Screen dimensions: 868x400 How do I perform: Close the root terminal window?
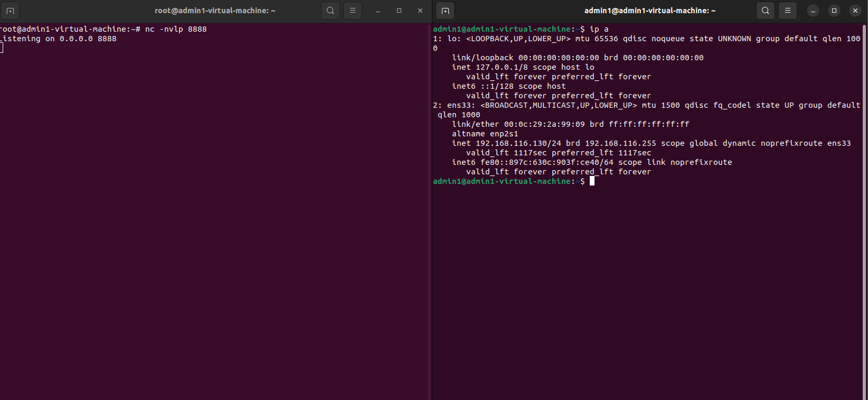[x=420, y=11]
